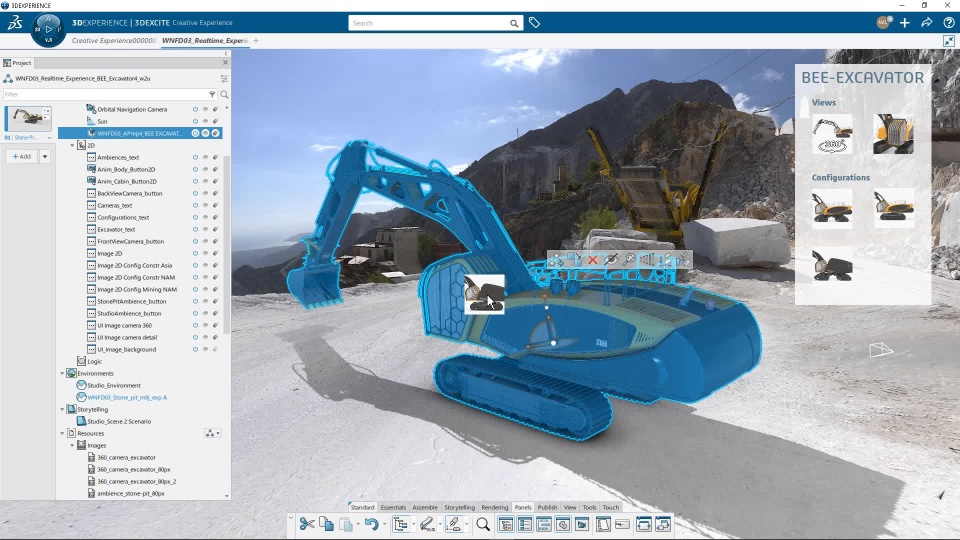The image size is (960, 540).
Task: Click into the Search input field
Action: pos(429,23)
